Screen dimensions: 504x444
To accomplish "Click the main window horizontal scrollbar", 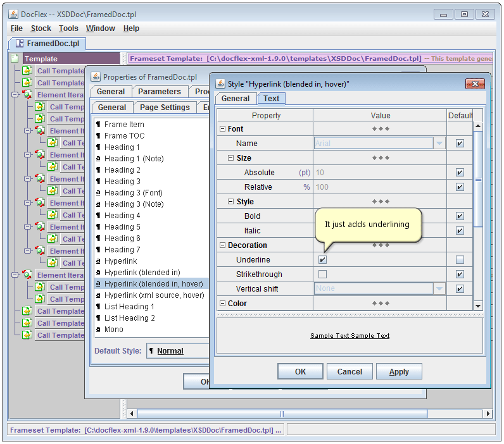I will pyautogui.click(x=282, y=414).
